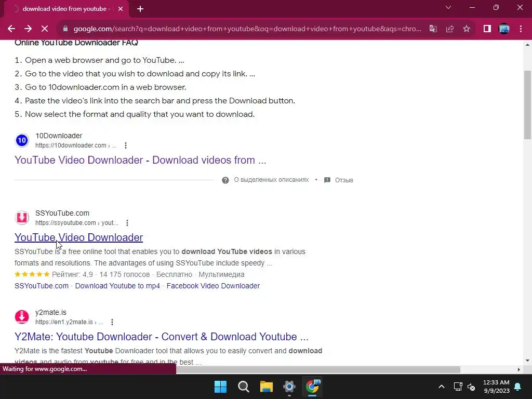The height and width of the screenshot is (399, 532).
Task: Open Windows taskbar Search
Action: (x=244, y=387)
